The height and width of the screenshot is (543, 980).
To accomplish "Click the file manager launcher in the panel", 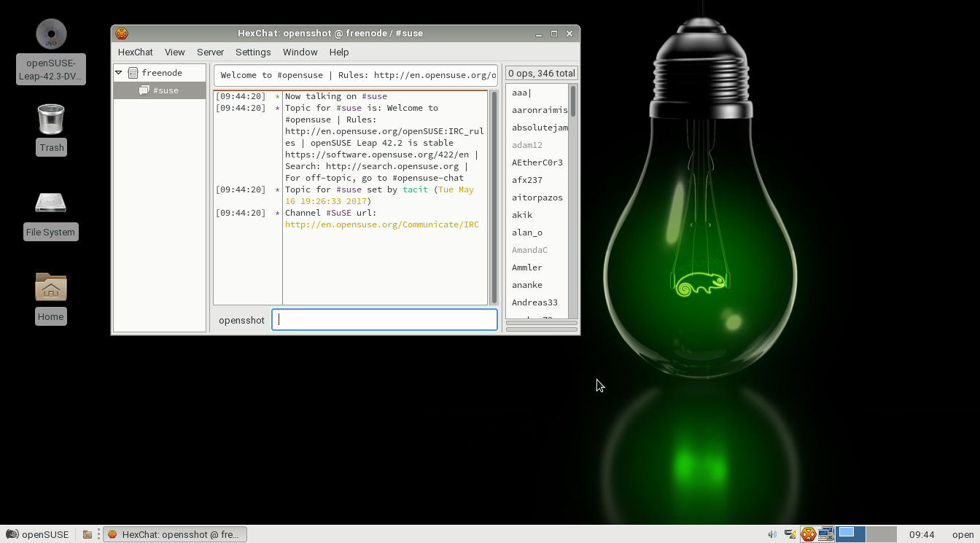I will (x=87, y=534).
